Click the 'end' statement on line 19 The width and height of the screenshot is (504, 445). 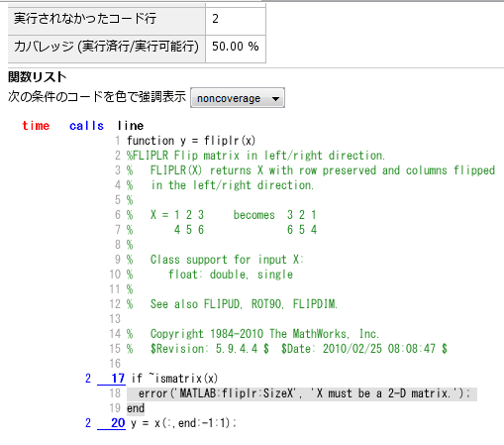[x=136, y=408]
